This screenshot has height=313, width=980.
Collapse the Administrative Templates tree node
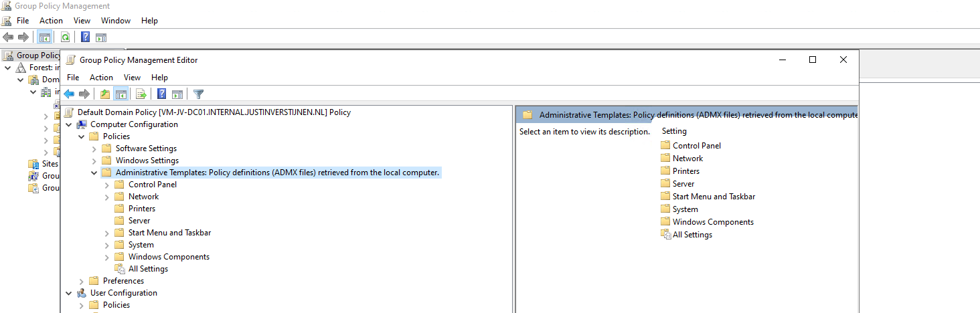(94, 173)
